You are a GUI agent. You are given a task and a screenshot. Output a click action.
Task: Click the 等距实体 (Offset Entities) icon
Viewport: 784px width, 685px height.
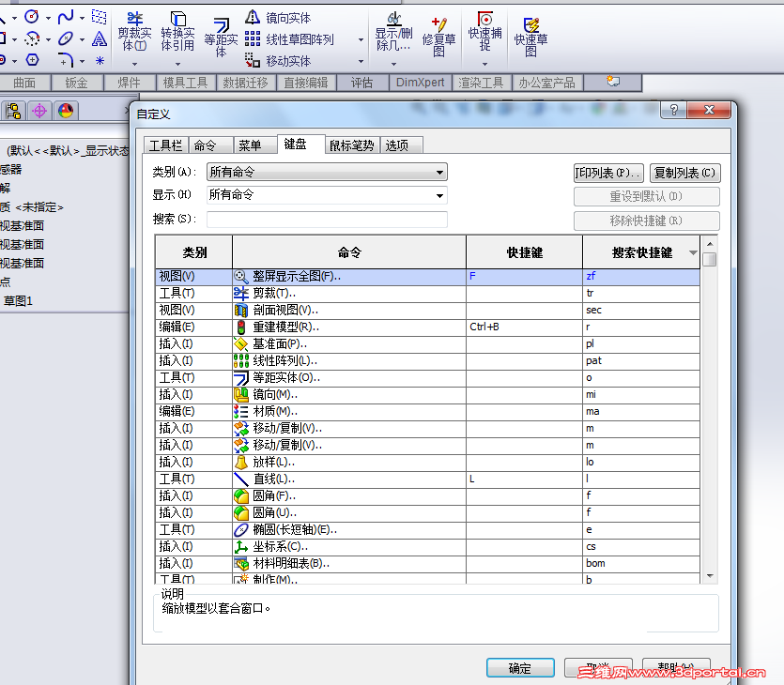pos(224,33)
